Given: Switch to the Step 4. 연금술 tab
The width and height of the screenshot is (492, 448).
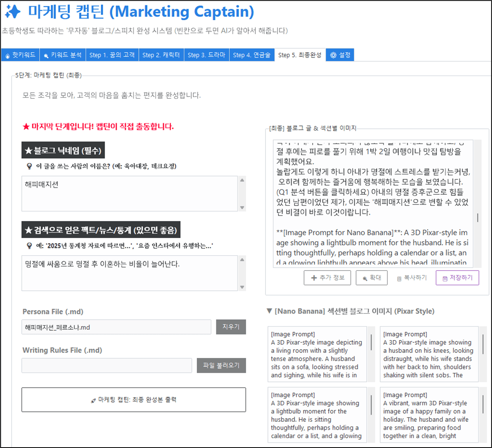Looking at the screenshot, I should (x=252, y=55).
